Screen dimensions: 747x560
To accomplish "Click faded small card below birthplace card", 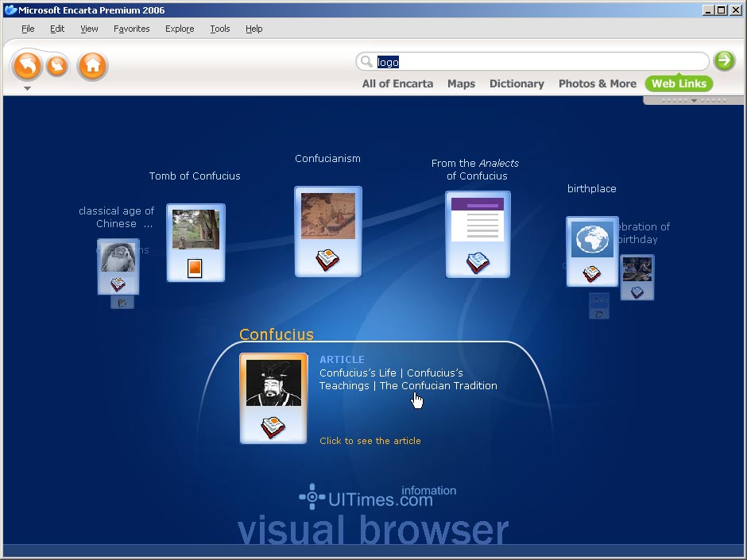I will pos(599,306).
